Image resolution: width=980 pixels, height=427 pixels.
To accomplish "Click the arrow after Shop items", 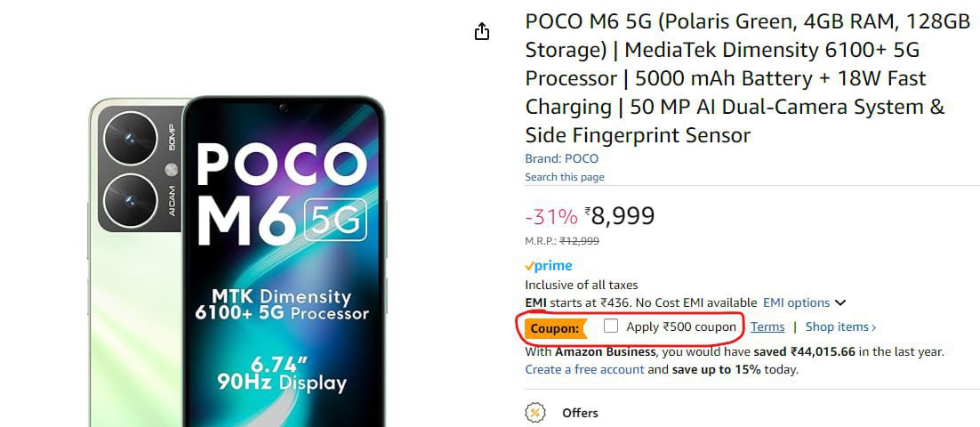I will pyautogui.click(x=874, y=327).
